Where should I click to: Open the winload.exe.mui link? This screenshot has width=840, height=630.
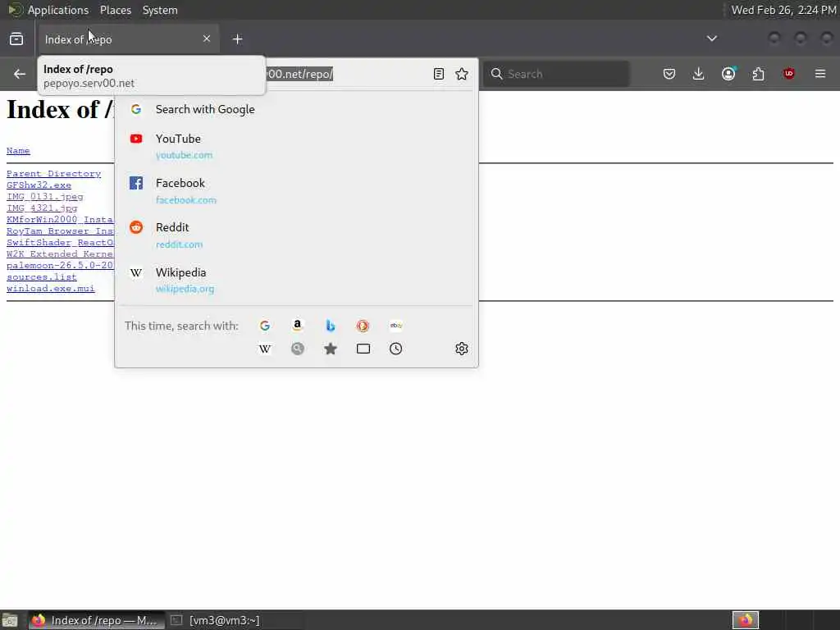[x=50, y=288]
